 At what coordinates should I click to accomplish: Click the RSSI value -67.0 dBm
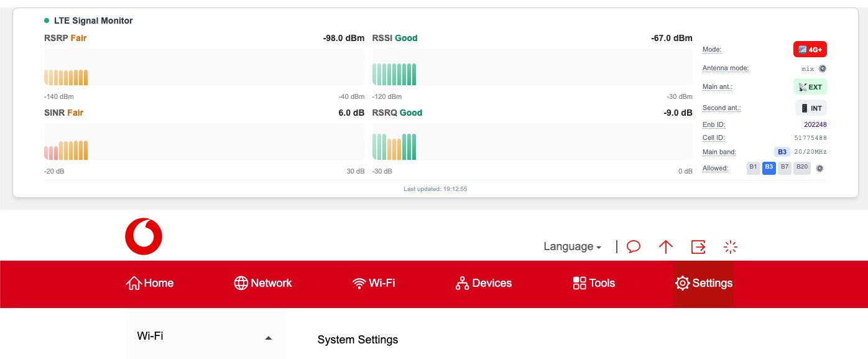[672, 38]
